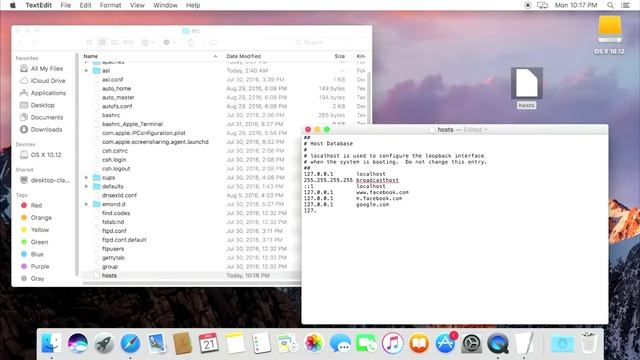Click Finder icon view button
Viewport: 640px width, 360px height.
(x=89, y=42)
